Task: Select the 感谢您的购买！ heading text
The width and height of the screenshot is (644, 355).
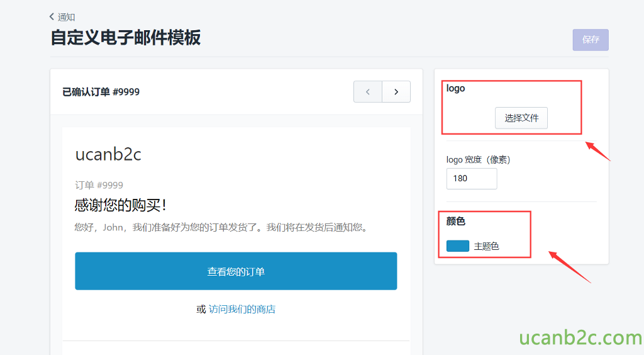Action: [120, 205]
